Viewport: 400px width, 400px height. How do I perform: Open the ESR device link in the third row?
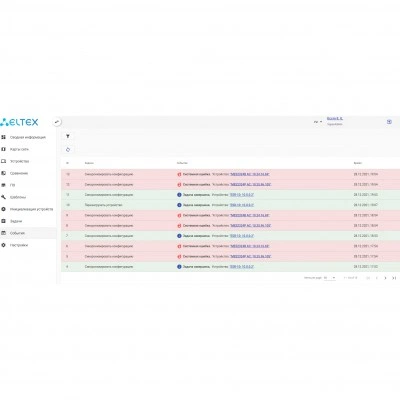242,195
